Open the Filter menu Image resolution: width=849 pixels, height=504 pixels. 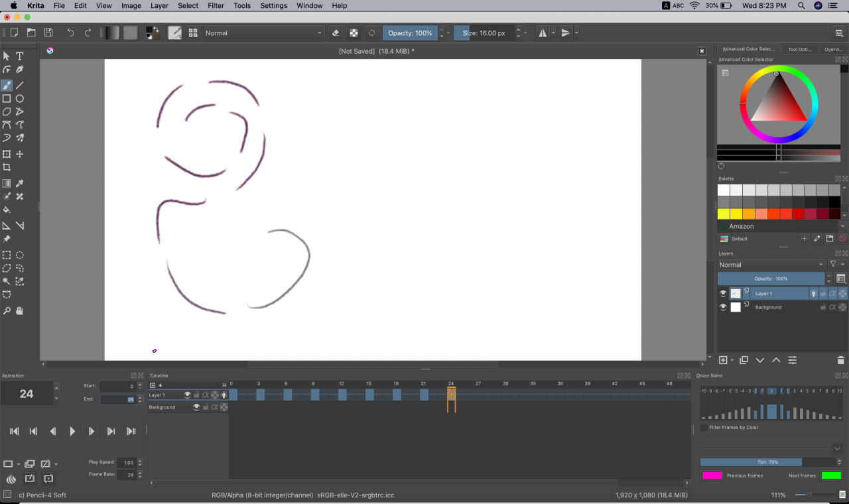(216, 5)
